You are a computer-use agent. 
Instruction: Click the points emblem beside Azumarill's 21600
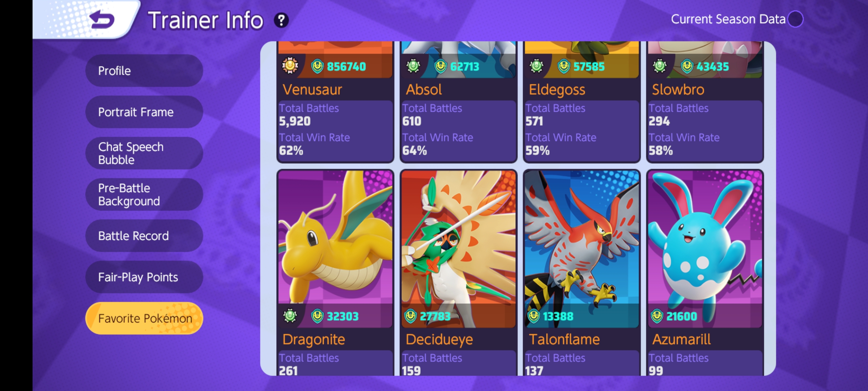tap(657, 316)
